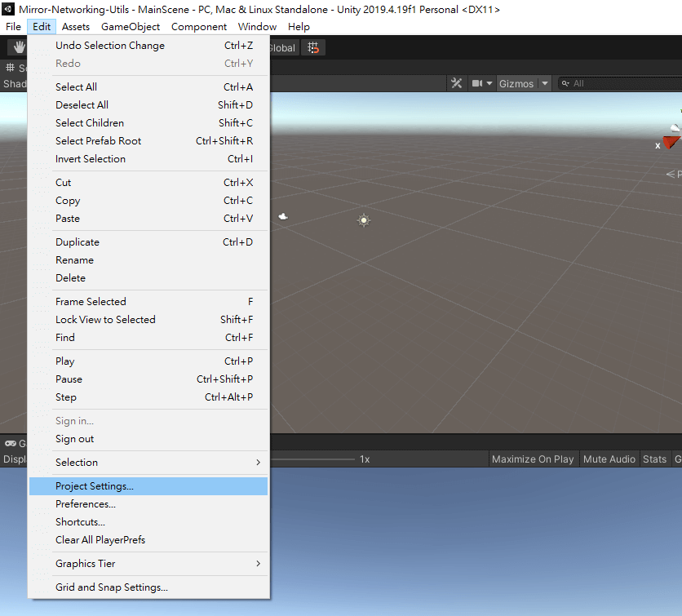The image size is (682, 616).
Task: Open Grid and Snap Settings...
Action: tap(148, 587)
